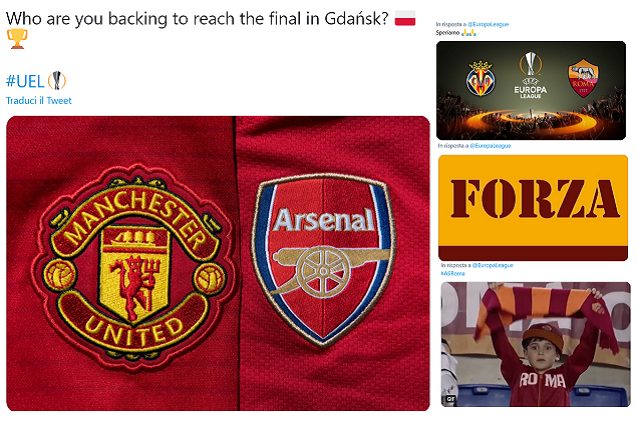Image resolution: width=638 pixels, height=425 pixels.
Task: Open the main tweet jersey photo
Action: point(218,263)
